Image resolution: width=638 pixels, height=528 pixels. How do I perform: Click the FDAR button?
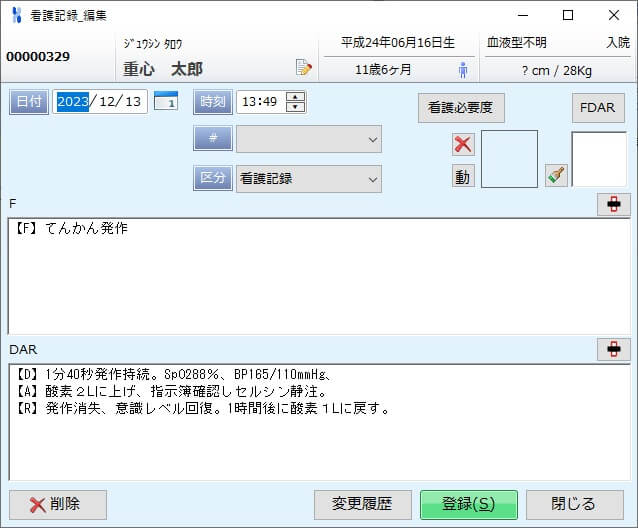pos(598,108)
